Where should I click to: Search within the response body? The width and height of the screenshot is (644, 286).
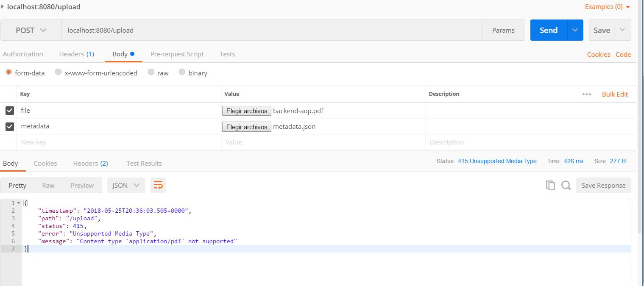[566, 185]
